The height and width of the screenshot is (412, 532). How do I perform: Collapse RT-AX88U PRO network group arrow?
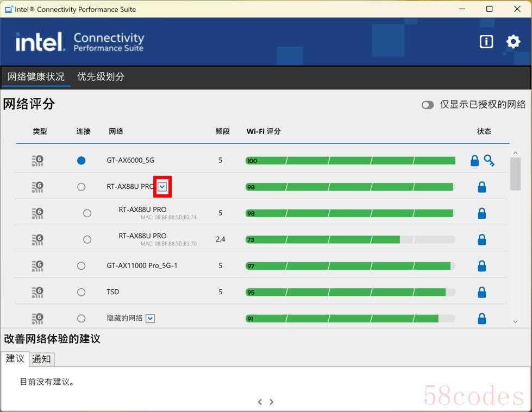click(162, 187)
